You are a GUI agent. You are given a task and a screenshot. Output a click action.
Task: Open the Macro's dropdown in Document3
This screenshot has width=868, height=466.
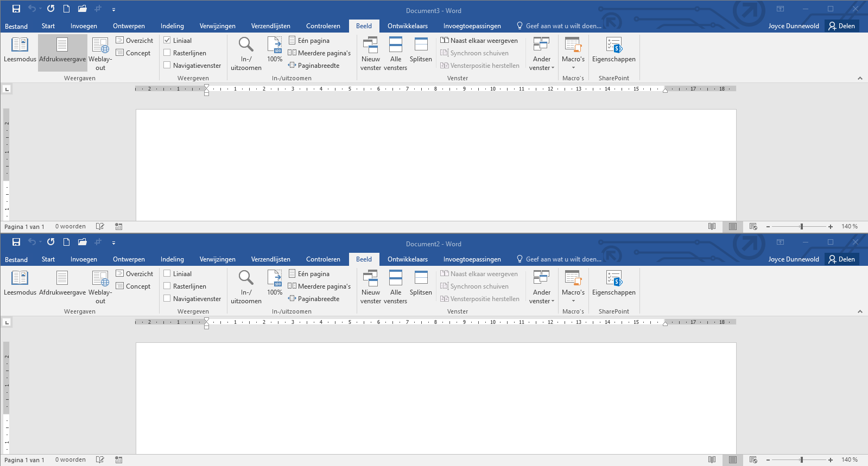click(573, 53)
